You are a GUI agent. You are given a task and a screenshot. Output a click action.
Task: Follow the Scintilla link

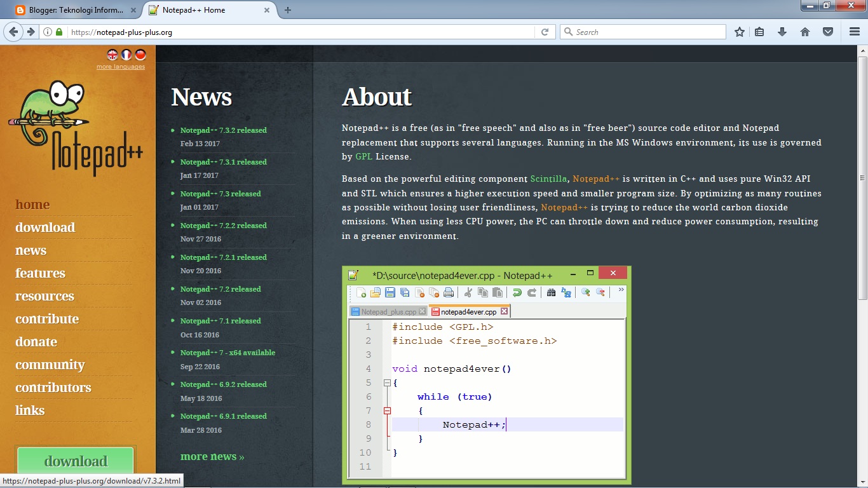coord(549,179)
